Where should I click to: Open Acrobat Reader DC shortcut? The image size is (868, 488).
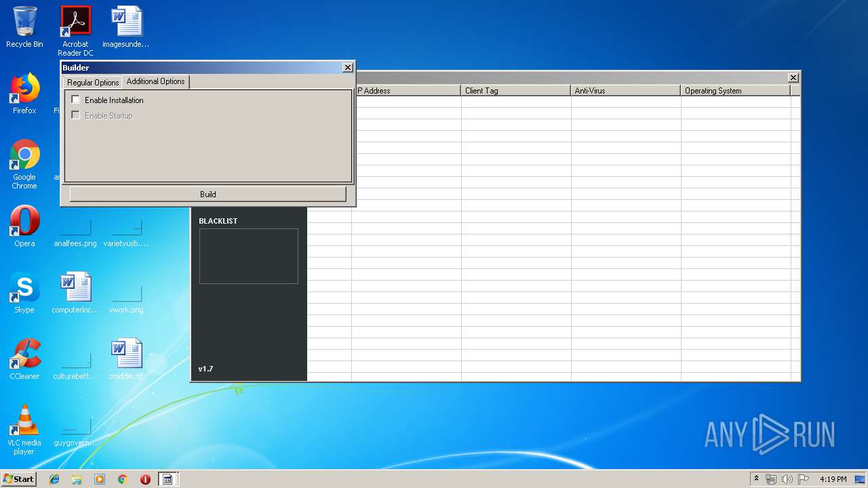pos(75,31)
